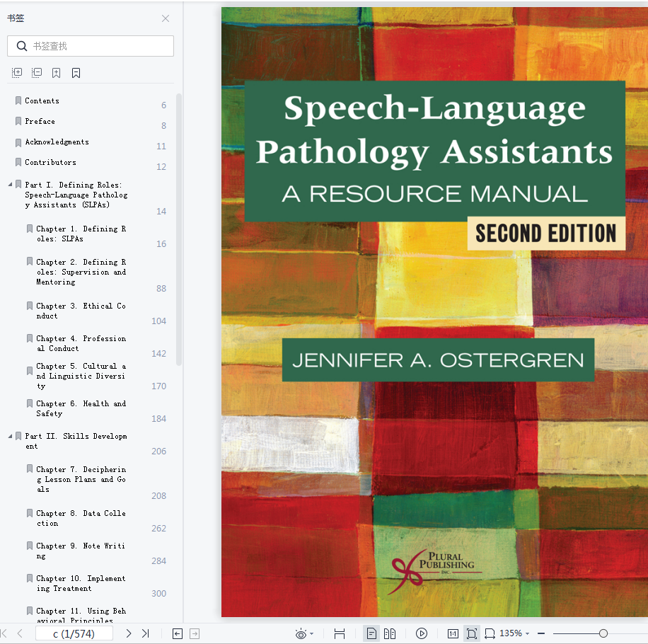This screenshot has width=648, height=644.
Task: Open the 135% zoom level dropdown
Action: tap(514, 633)
